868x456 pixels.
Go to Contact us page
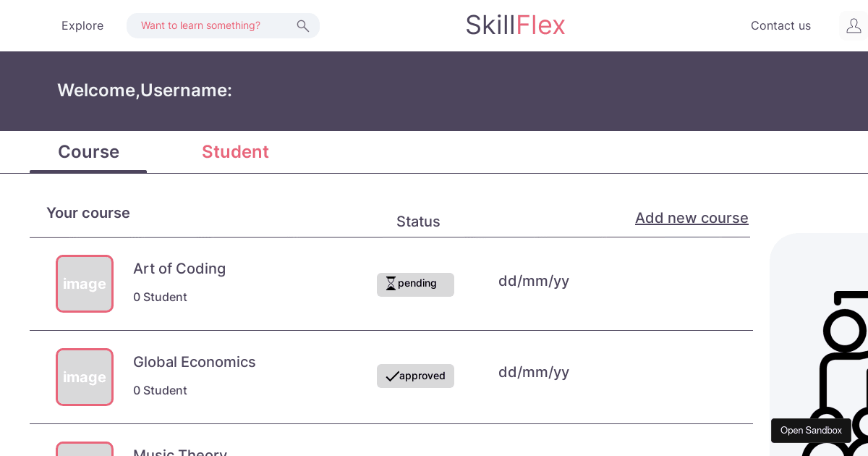(780, 26)
